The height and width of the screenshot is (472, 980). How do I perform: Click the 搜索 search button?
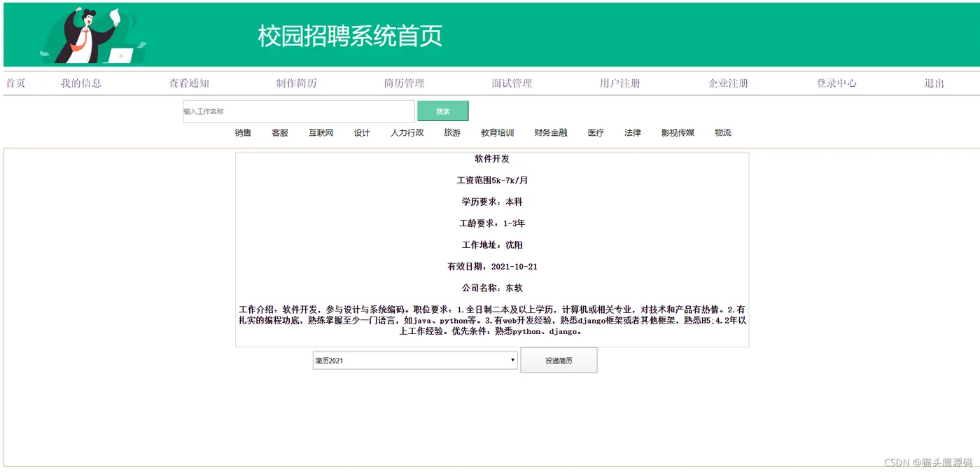coord(443,110)
